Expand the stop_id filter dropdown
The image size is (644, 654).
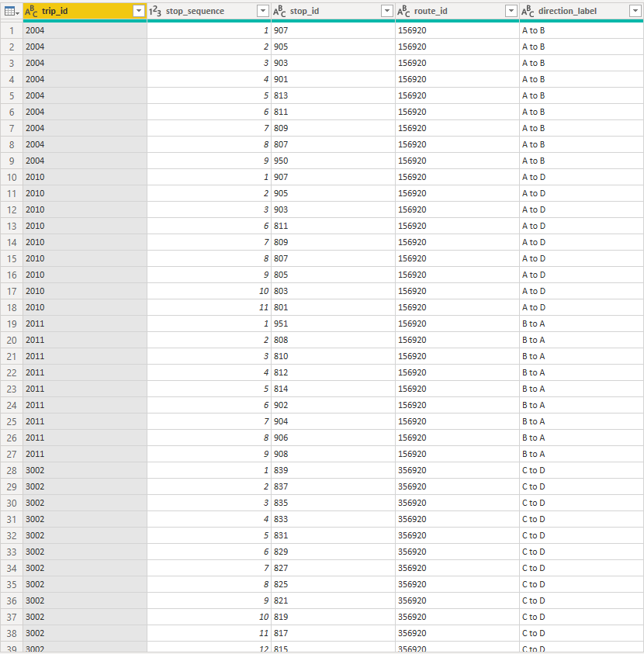[387, 12]
